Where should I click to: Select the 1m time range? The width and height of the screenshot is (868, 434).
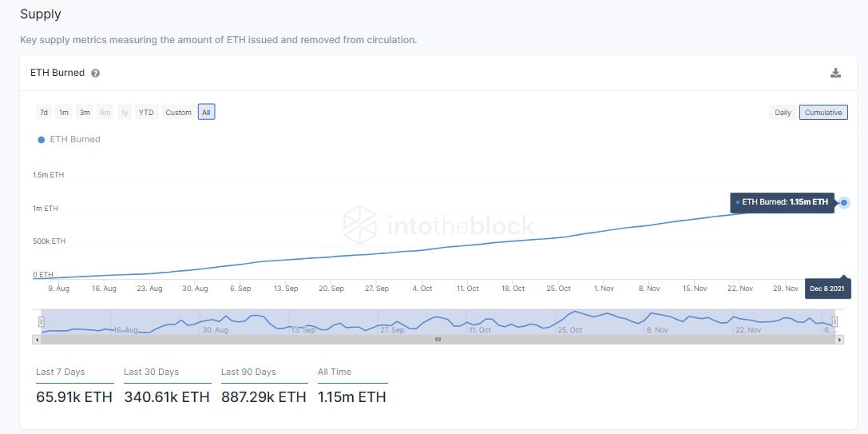coord(64,113)
